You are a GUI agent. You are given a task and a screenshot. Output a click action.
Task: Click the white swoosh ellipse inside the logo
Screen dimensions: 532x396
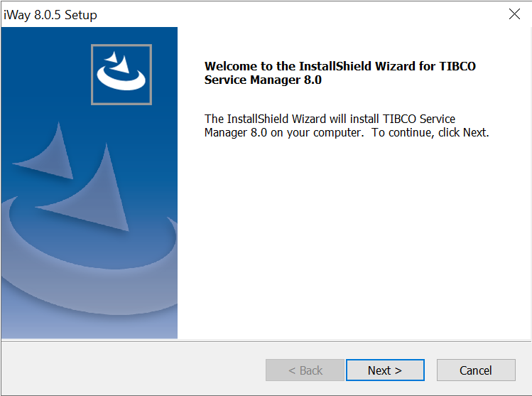(121, 79)
